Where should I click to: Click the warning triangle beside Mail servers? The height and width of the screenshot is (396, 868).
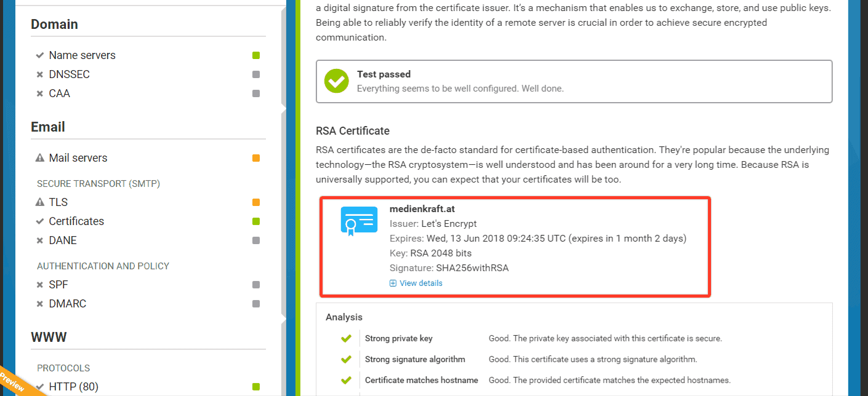click(40, 158)
